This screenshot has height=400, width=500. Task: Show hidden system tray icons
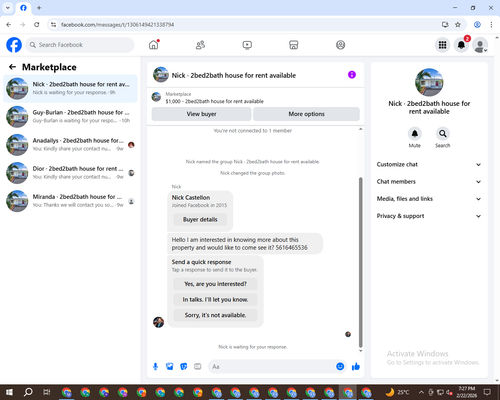tap(421, 392)
